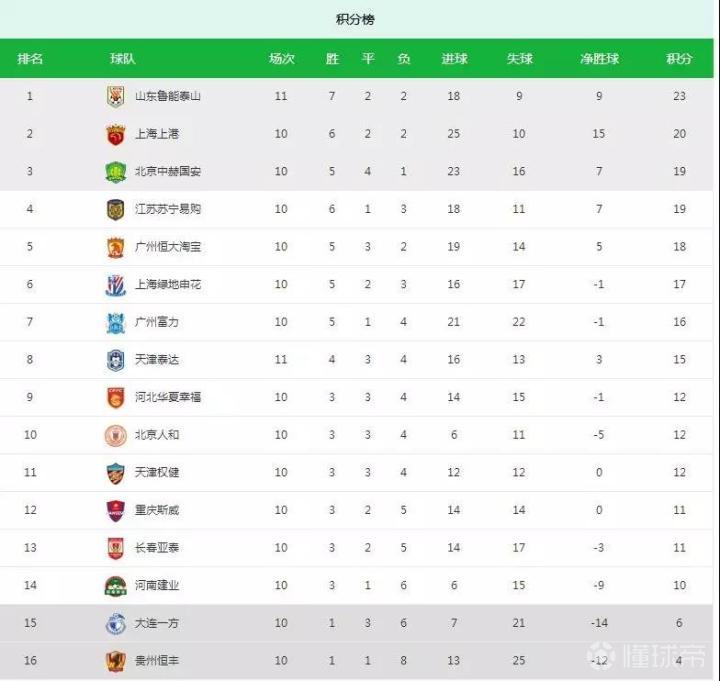Open the 长春亚泰 team name link
Image resolution: width=720 pixels, height=681 pixels.
click(157, 548)
